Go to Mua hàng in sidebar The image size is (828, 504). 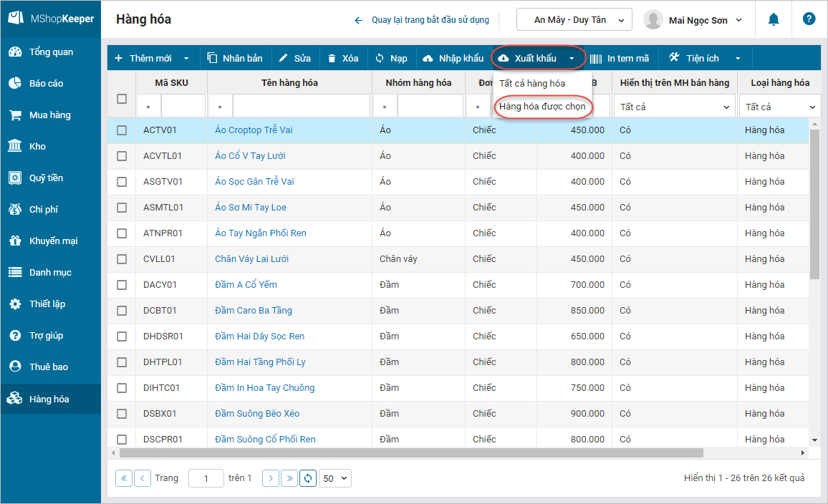[x=49, y=115]
